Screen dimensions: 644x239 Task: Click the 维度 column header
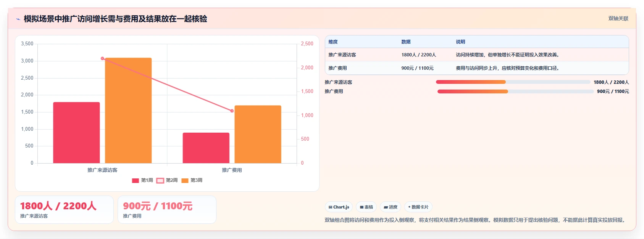pos(333,42)
